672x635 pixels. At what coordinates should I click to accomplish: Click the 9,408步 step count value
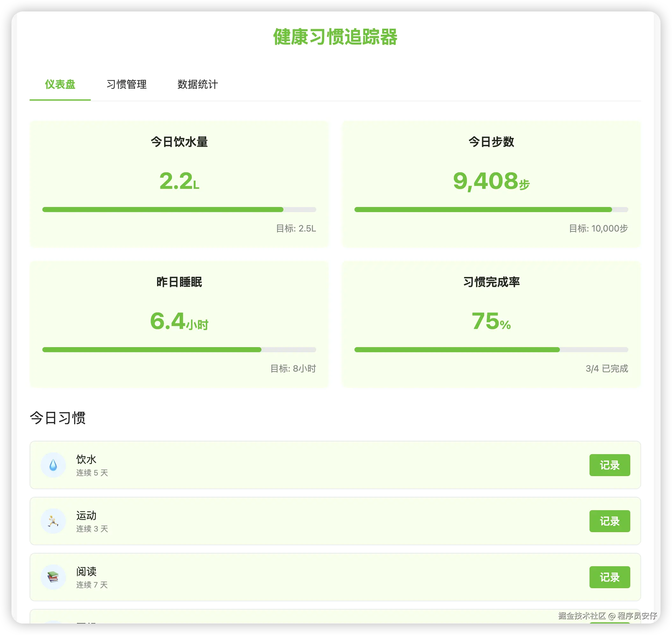[491, 181]
